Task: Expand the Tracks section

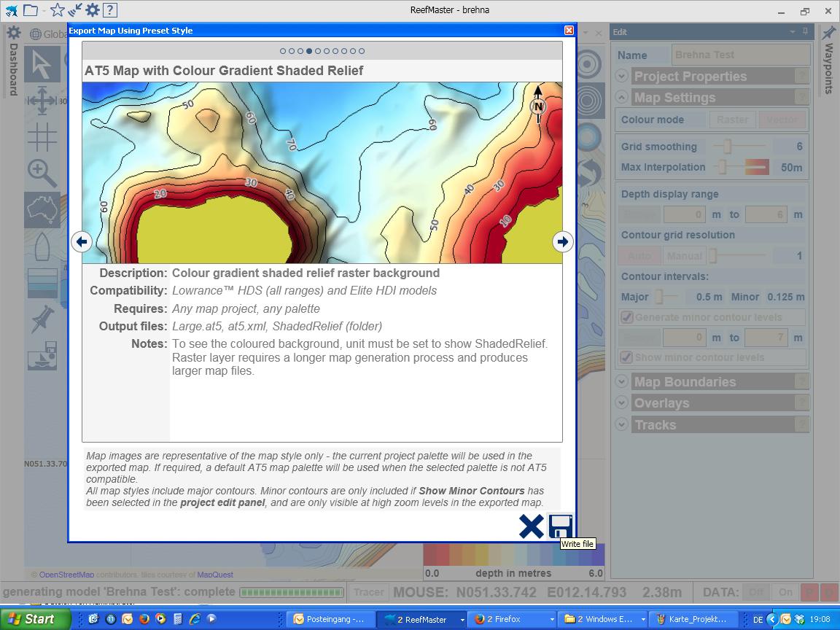Action: [621, 424]
